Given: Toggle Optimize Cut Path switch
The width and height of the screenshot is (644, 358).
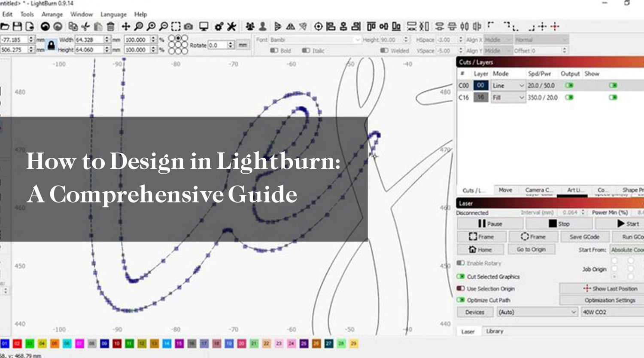Looking at the screenshot, I should tap(461, 300).
